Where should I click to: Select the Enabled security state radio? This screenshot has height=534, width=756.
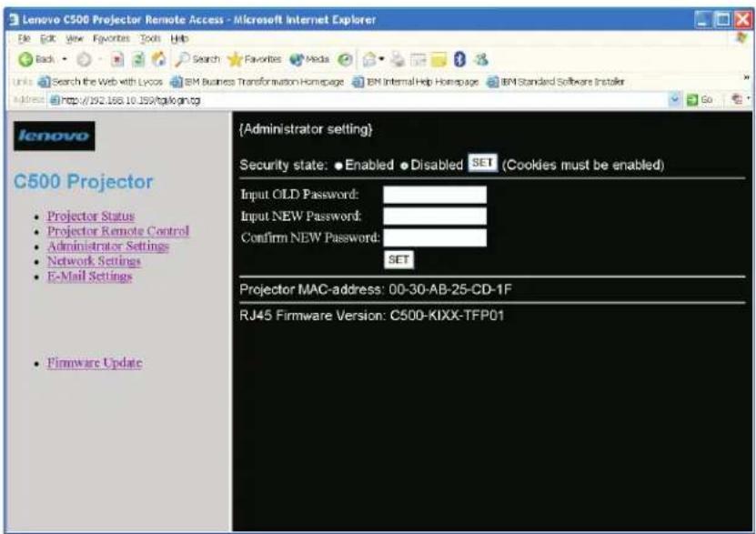click(338, 166)
